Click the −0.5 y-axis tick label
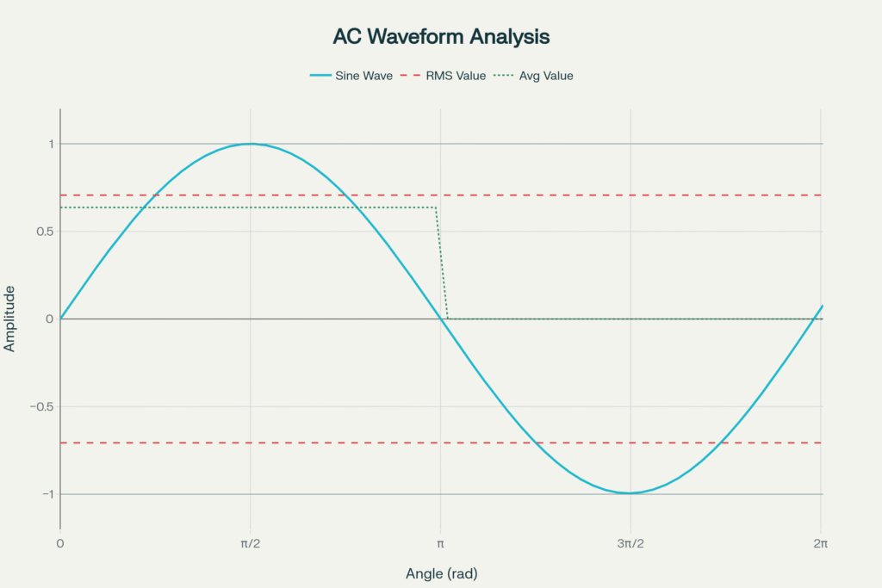 coord(40,406)
